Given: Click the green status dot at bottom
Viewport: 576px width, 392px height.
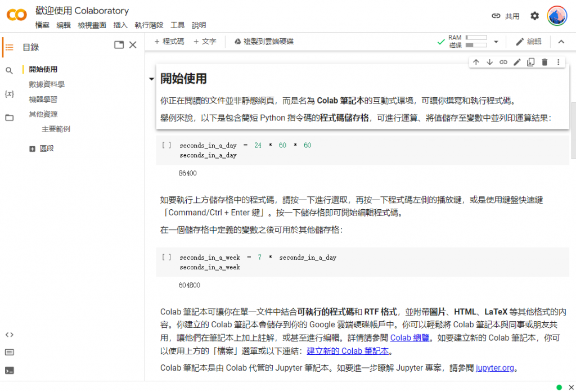Looking at the screenshot, I should click(559, 388).
